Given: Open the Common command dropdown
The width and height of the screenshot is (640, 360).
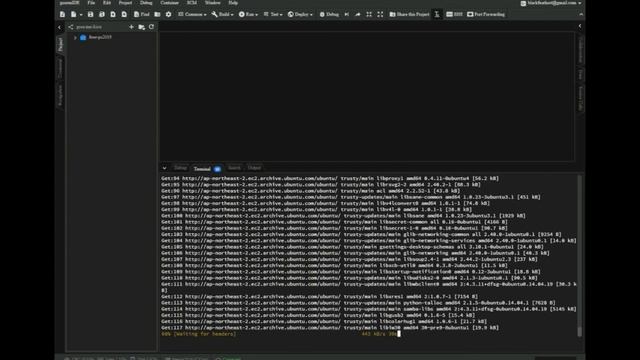Looking at the screenshot, I should 192,14.
